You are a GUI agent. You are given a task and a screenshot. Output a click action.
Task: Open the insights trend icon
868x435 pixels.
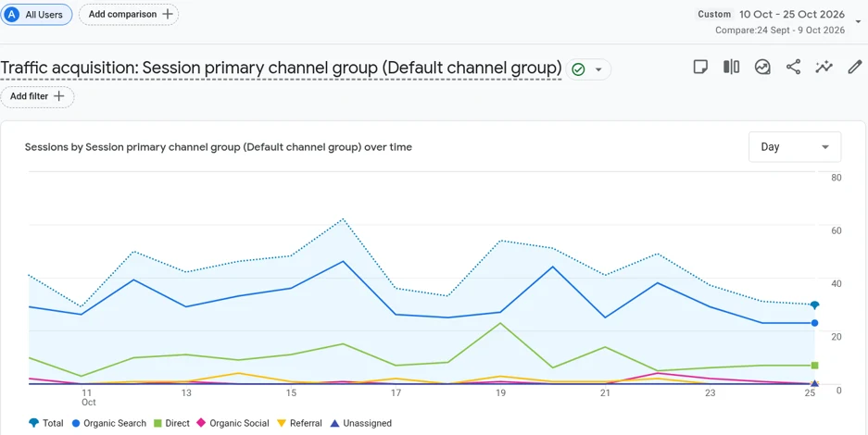762,68
